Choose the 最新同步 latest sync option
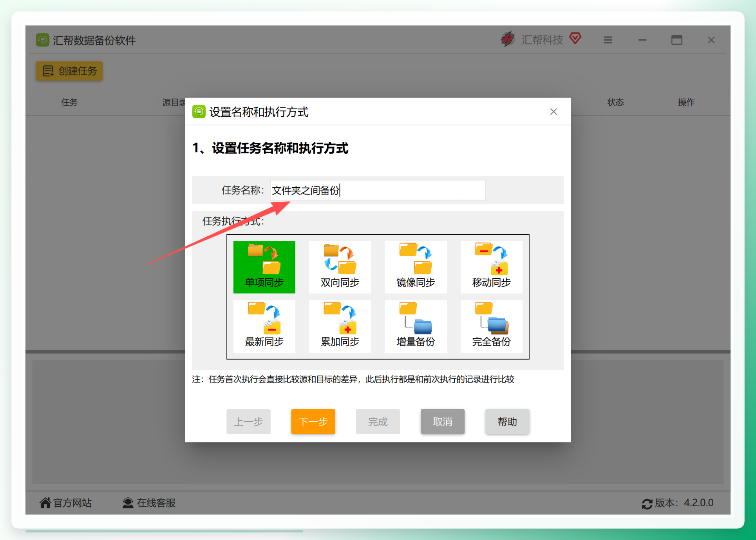 coord(264,326)
